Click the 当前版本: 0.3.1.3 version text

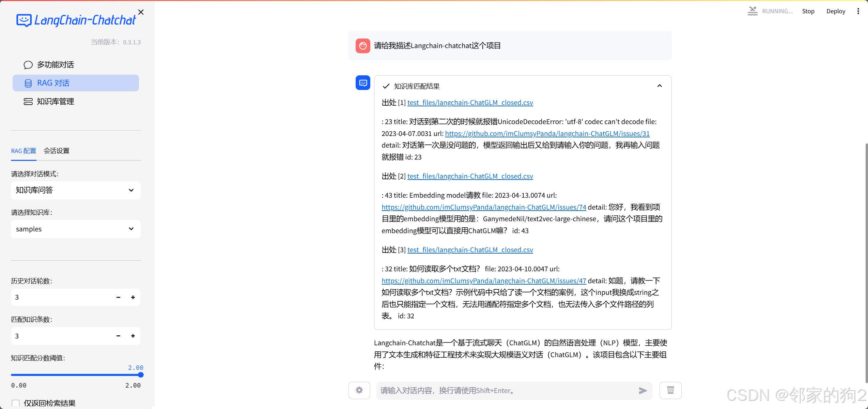click(x=116, y=42)
